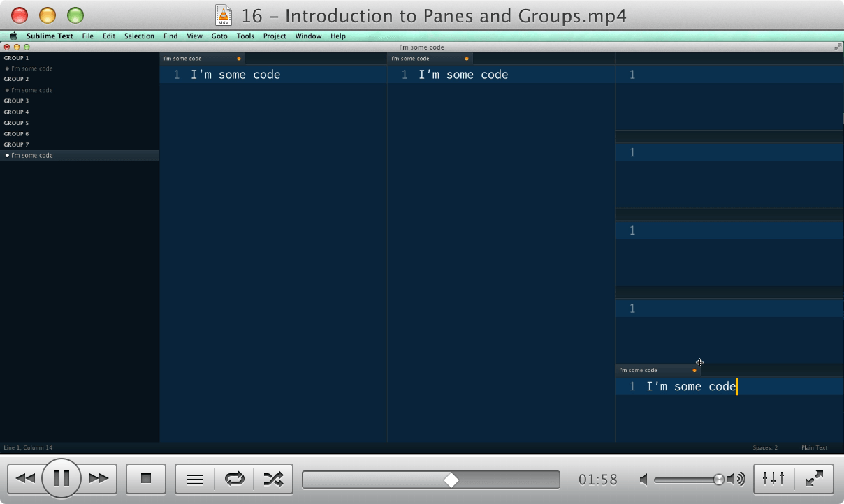Collapse GROUP 1 in the sidebar
Image resolution: width=844 pixels, height=504 pixels.
click(x=16, y=57)
